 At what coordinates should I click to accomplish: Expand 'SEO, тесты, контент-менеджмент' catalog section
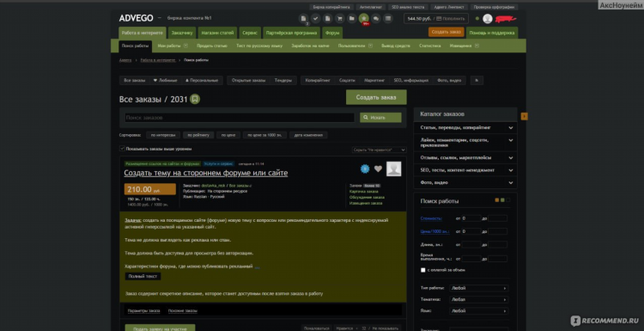click(x=465, y=170)
